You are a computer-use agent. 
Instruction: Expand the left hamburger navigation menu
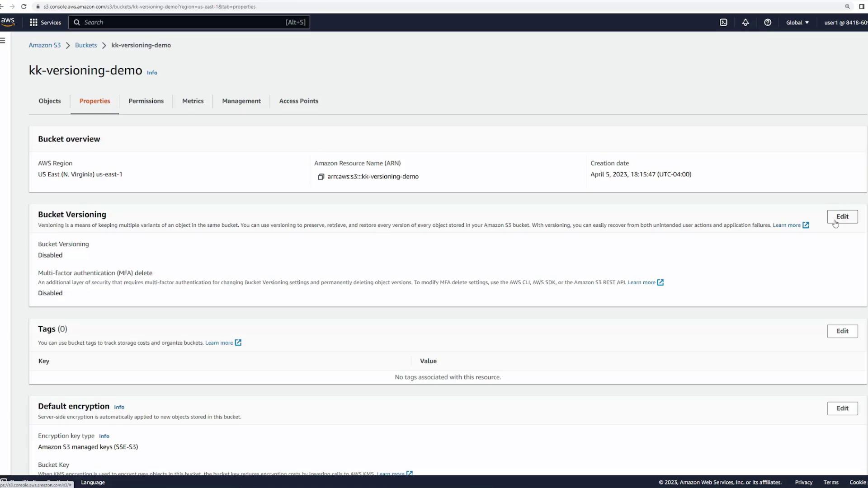(3, 41)
